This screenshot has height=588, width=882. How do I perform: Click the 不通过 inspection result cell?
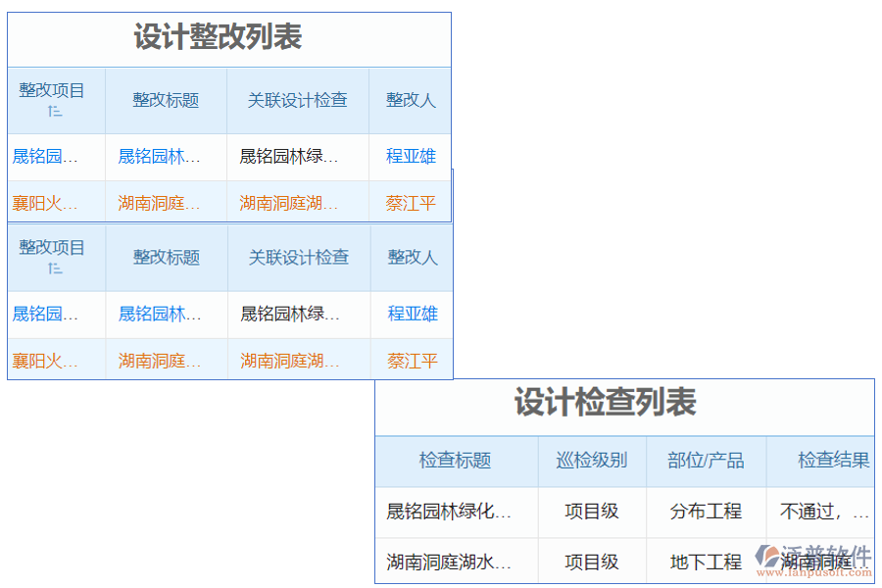[x=823, y=512]
